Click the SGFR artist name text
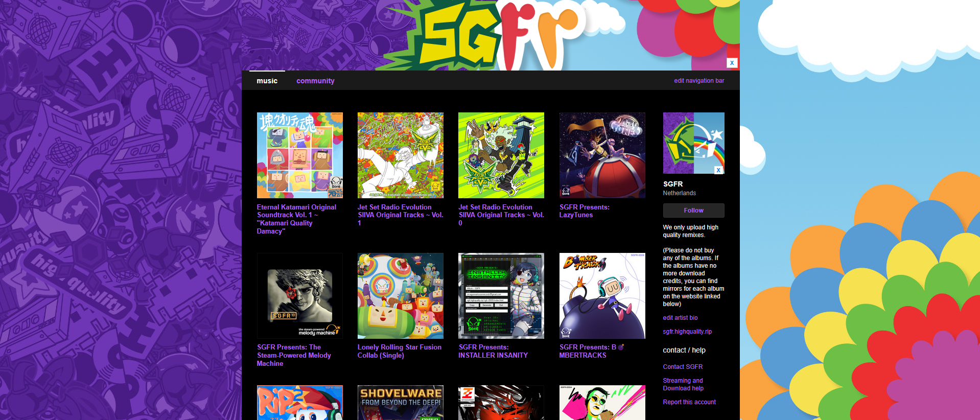Viewport: 980px width, 420px height. (x=673, y=184)
